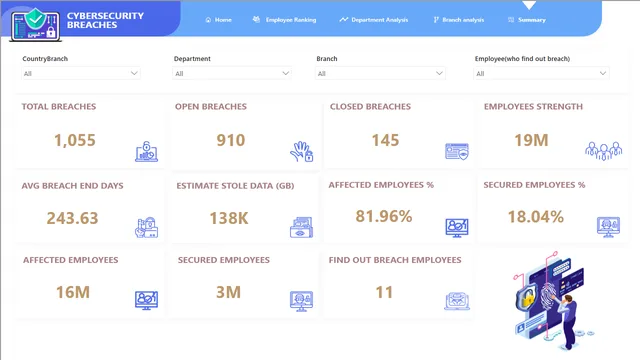Click the fingerprint security illustration
Image resolution: width=640 pixels, height=360 pixels.
(553, 301)
